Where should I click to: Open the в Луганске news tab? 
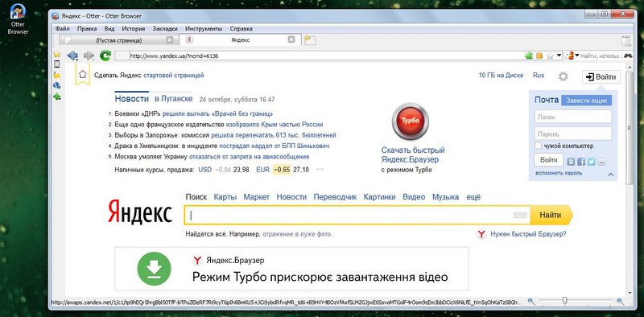(x=173, y=99)
